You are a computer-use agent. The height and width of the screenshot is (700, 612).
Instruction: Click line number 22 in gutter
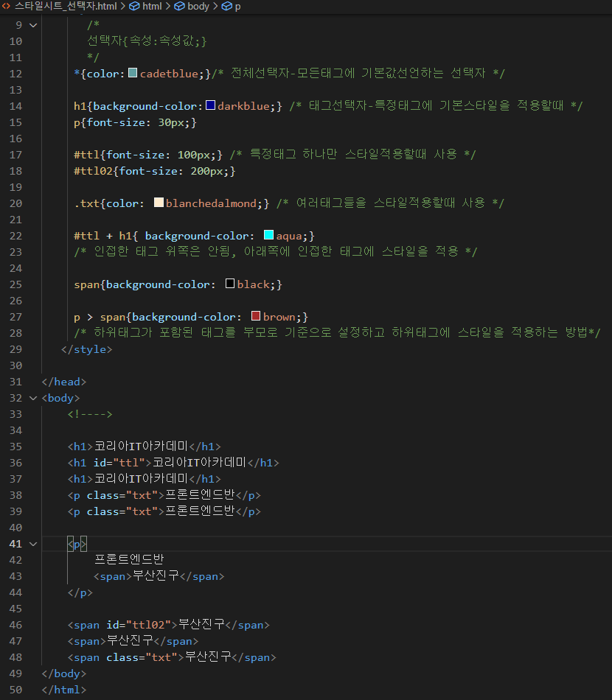coord(15,236)
